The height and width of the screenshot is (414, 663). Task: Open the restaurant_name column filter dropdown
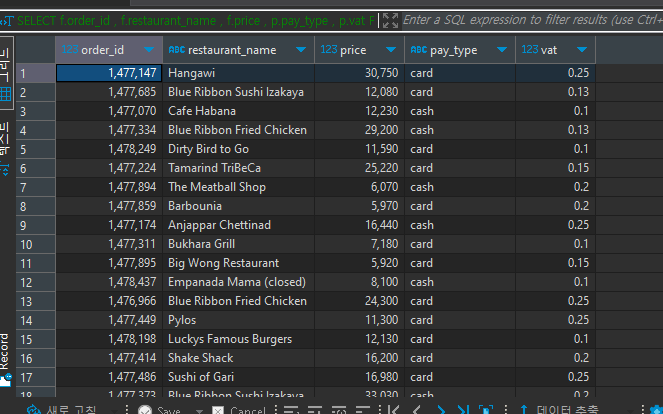click(301, 50)
